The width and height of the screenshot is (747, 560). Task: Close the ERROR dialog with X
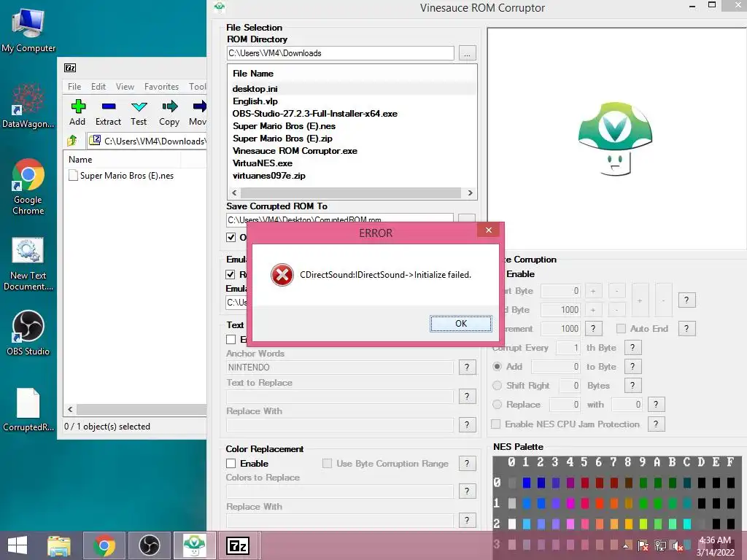(x=488, y=230)
